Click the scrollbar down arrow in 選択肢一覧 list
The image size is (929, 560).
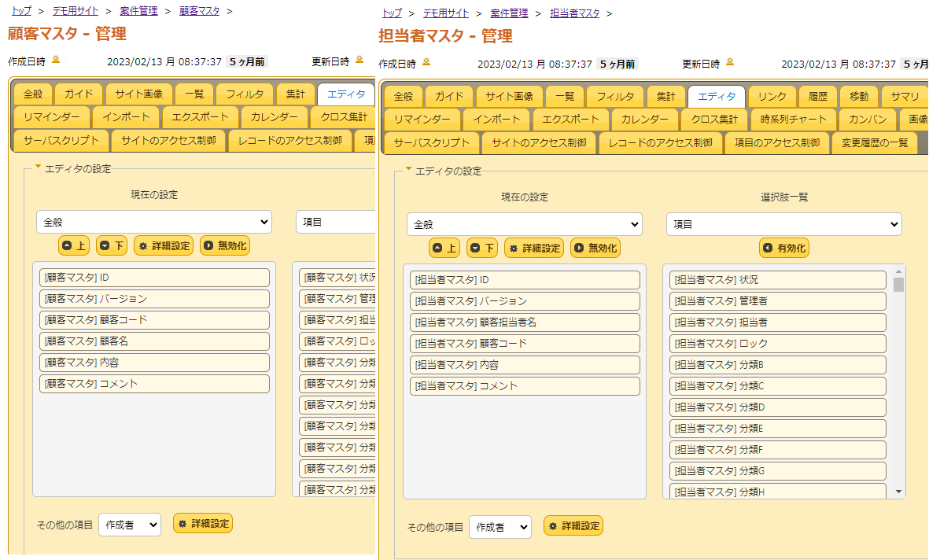[899, 492]
